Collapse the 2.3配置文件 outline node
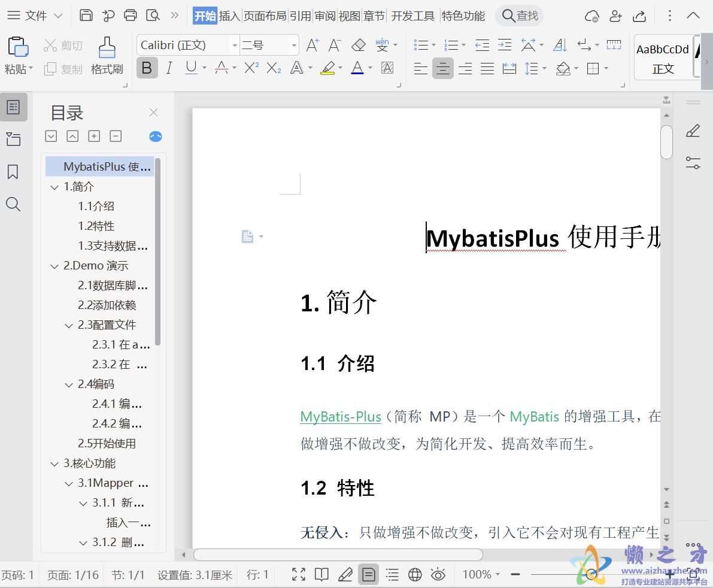The height and width of the screenshot is (588, 713). 69,325
